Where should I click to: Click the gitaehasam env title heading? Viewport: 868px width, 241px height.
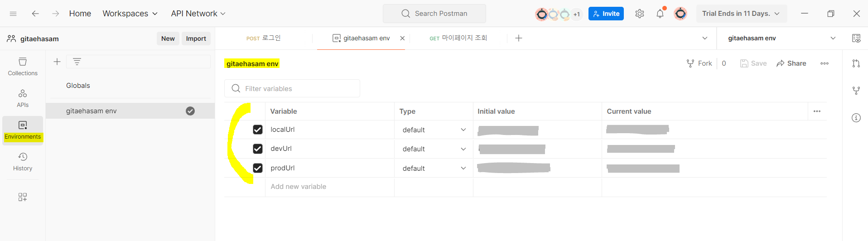(x=252, y=63)
